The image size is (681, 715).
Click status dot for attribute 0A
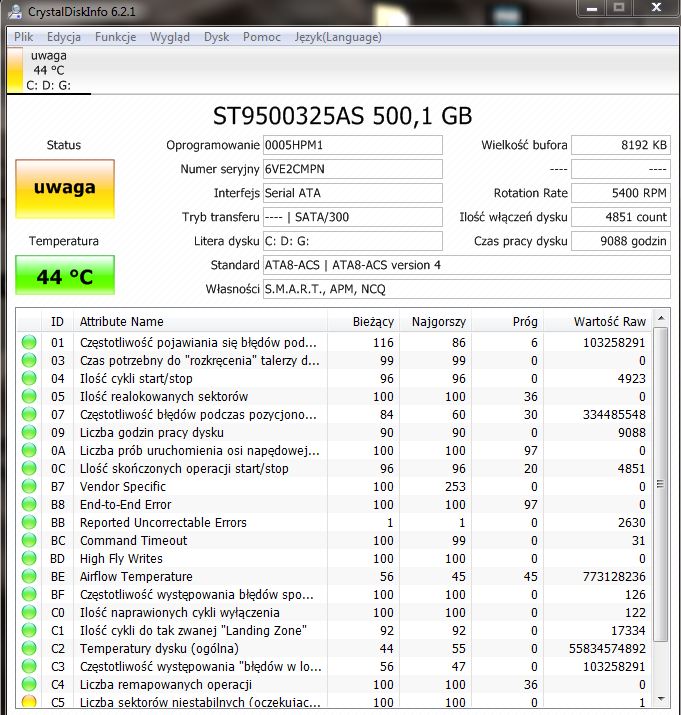point(29,451)
